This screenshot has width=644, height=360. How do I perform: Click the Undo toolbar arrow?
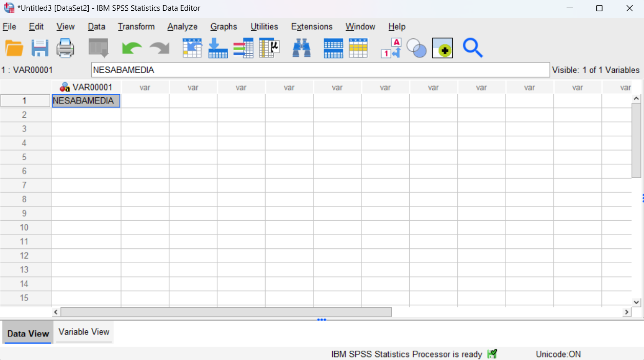point(132,48)
